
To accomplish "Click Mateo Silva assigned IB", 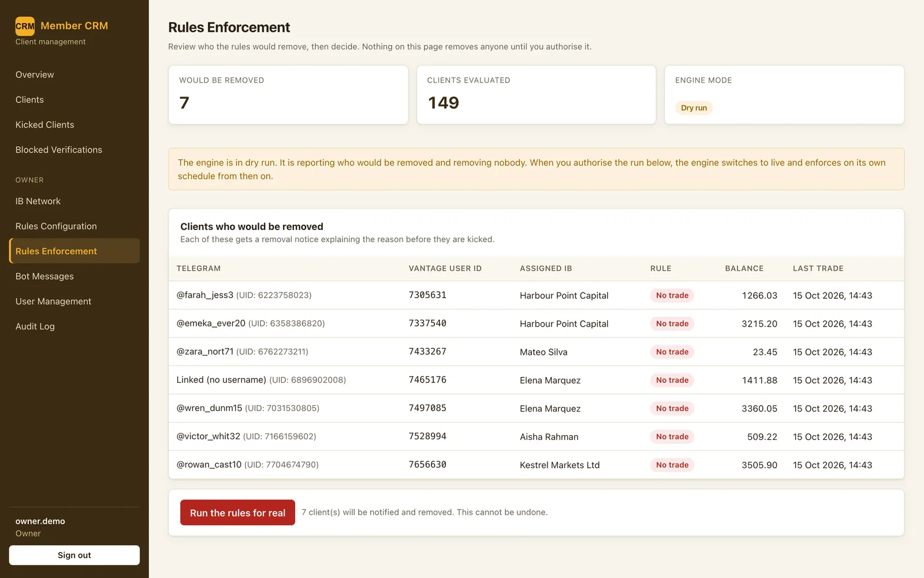I will pos(543,352).
